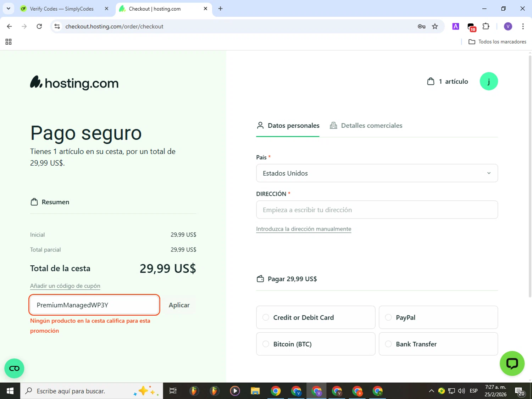Open site information icon in address bar
Viewport: 532px width, 399px height.
57,26
